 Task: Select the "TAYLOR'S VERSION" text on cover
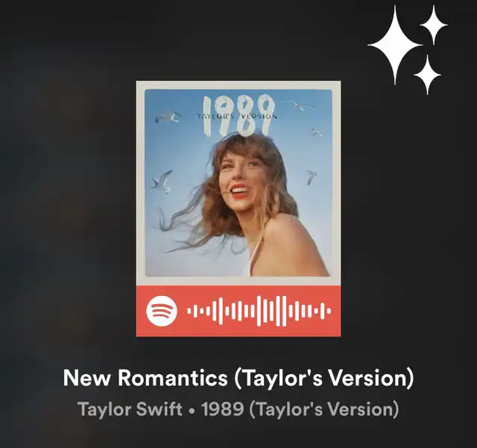[237, 116]
